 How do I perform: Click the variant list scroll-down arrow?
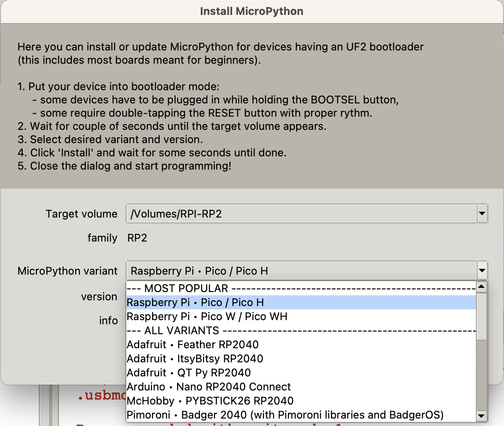point(482,416)
